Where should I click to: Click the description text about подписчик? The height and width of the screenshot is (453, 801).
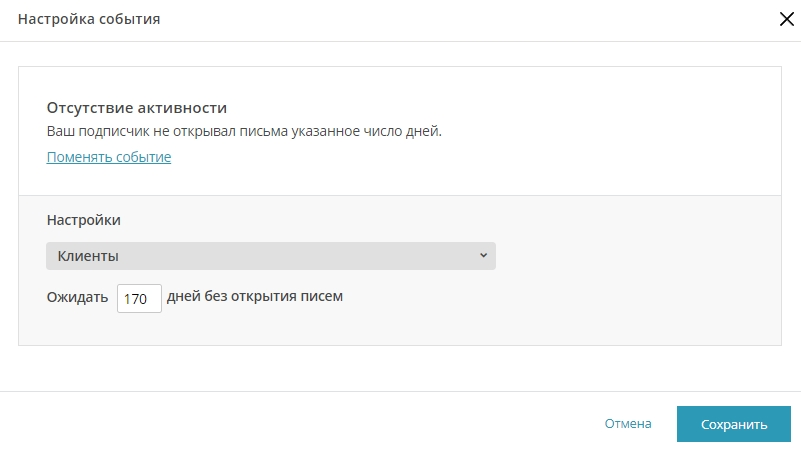tap(244, 131)
